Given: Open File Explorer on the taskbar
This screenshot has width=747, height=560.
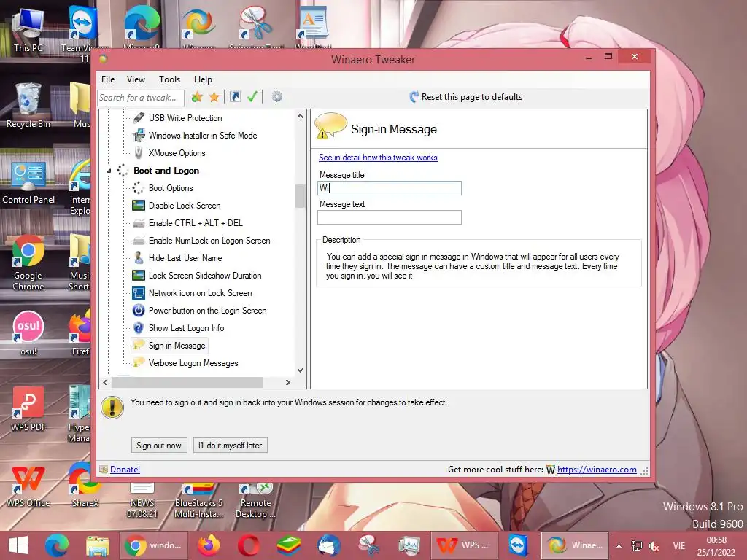Looking at the screenshot, I should (97, 545).
